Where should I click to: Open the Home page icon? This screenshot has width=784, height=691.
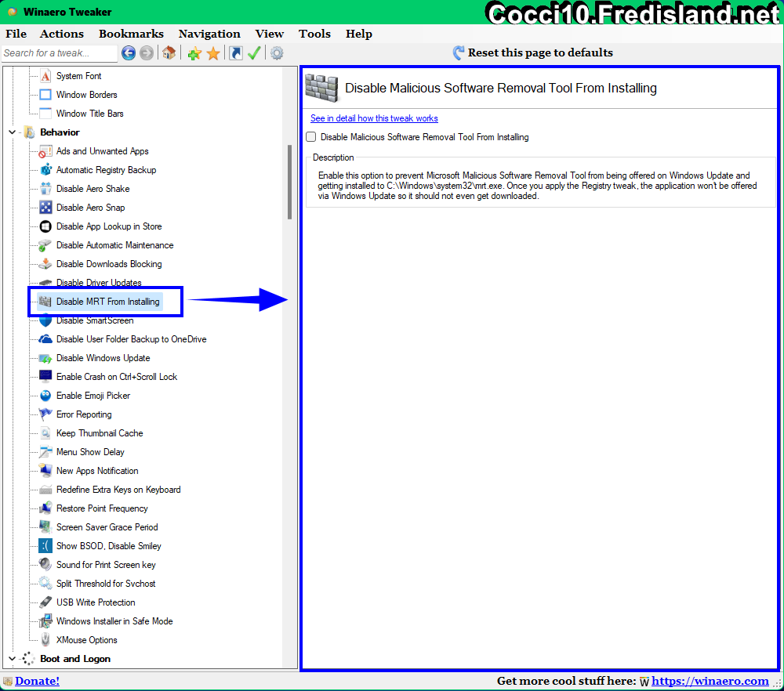click(169, 53)
